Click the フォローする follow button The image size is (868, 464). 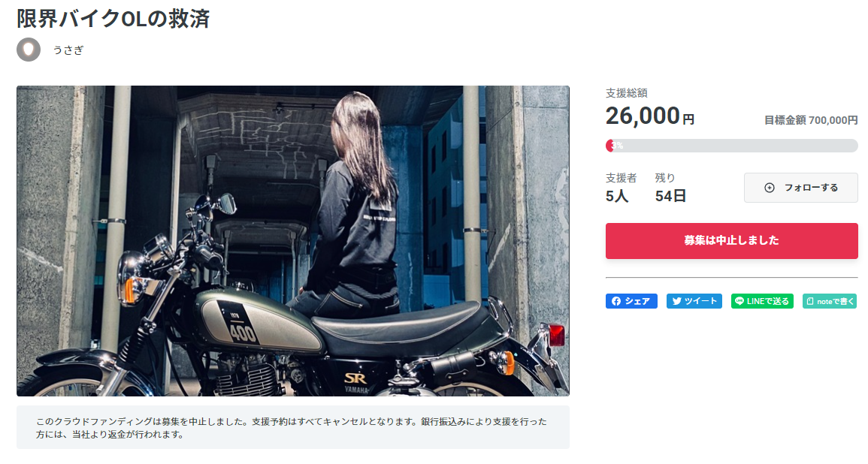pos(800,188)
